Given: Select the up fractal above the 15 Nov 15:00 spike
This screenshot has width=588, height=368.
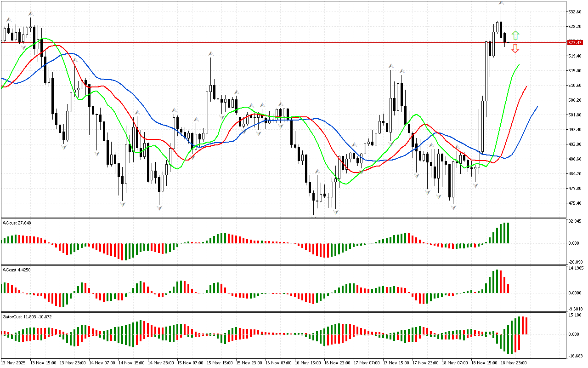Looking at the screenshot, I should click(211, 54).
